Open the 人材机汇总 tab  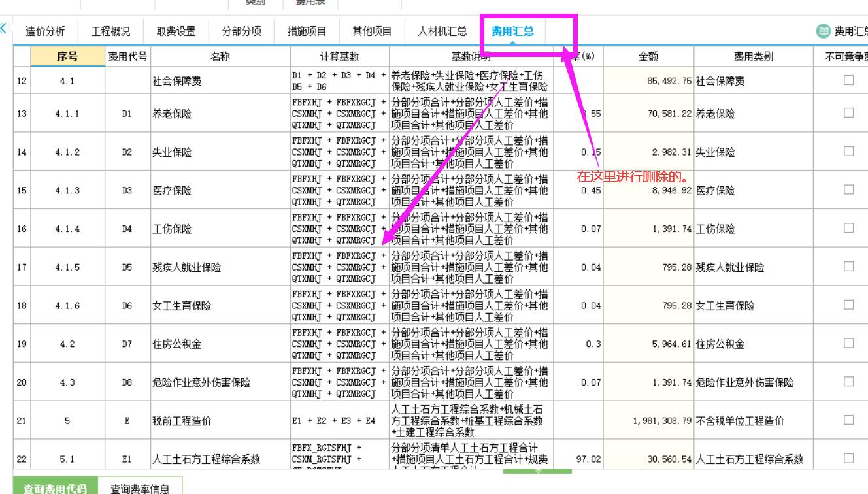[x=442, y=31]
